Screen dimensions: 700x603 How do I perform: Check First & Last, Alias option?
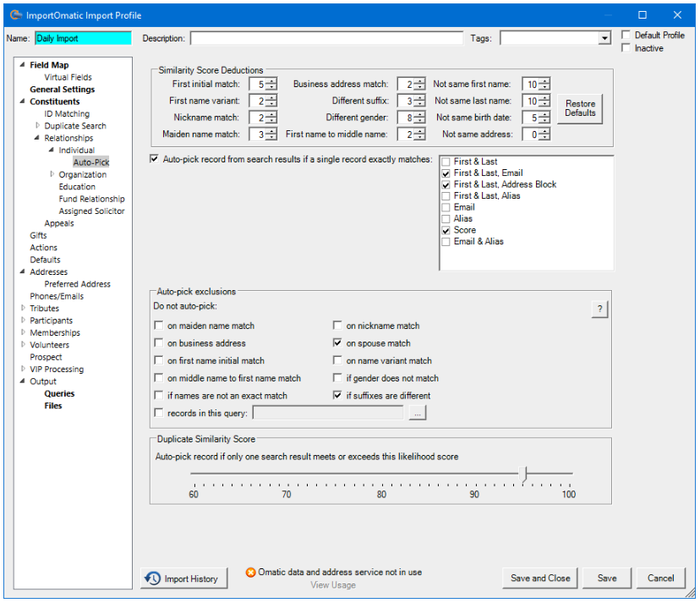click(x=446, y=196)
